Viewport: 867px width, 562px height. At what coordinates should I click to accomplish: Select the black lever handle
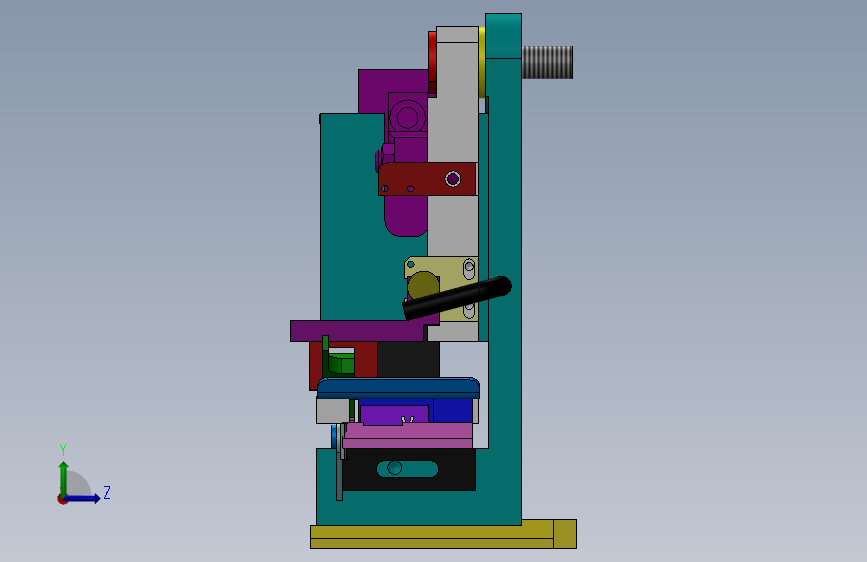[458, 297]
